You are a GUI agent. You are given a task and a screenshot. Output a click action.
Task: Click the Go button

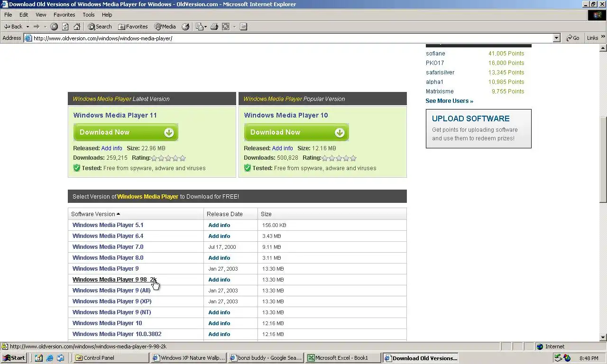click(x=573, y=38)
